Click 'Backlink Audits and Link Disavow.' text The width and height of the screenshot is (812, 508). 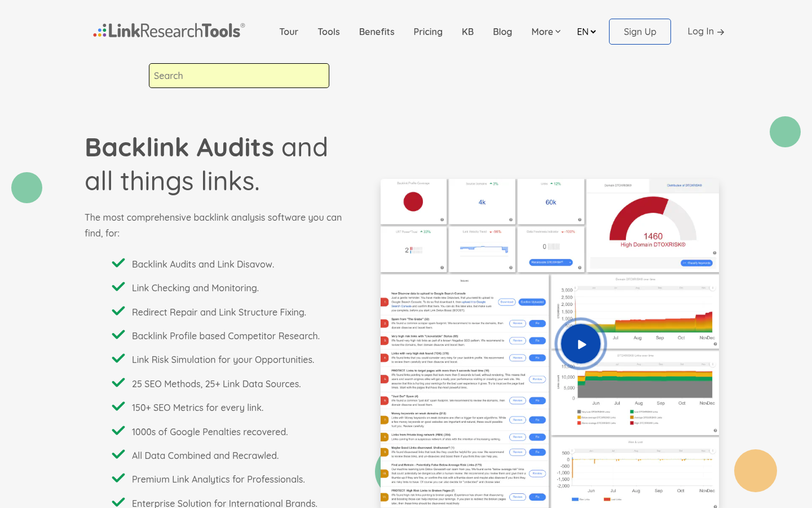click(203, 264)
